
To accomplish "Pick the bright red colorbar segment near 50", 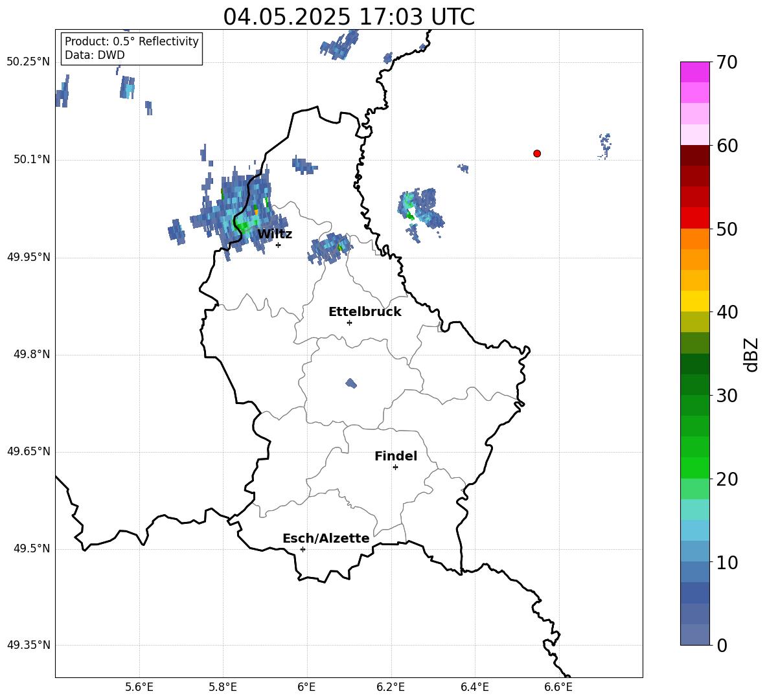I will [x=695, y=218].
